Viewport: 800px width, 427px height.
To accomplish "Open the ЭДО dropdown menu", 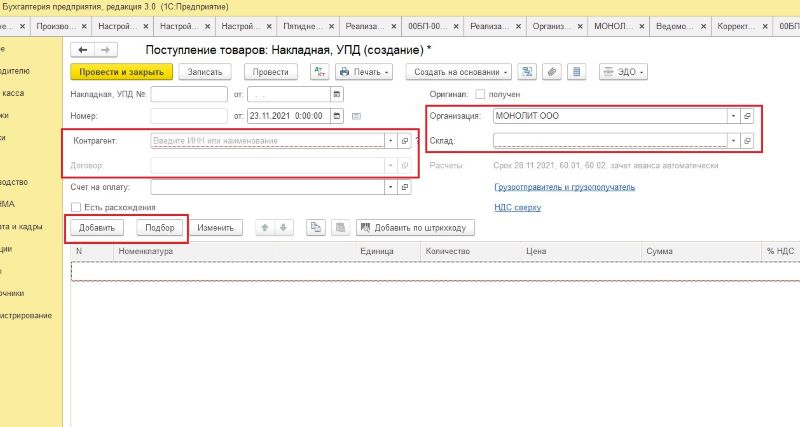I will 624,72.
